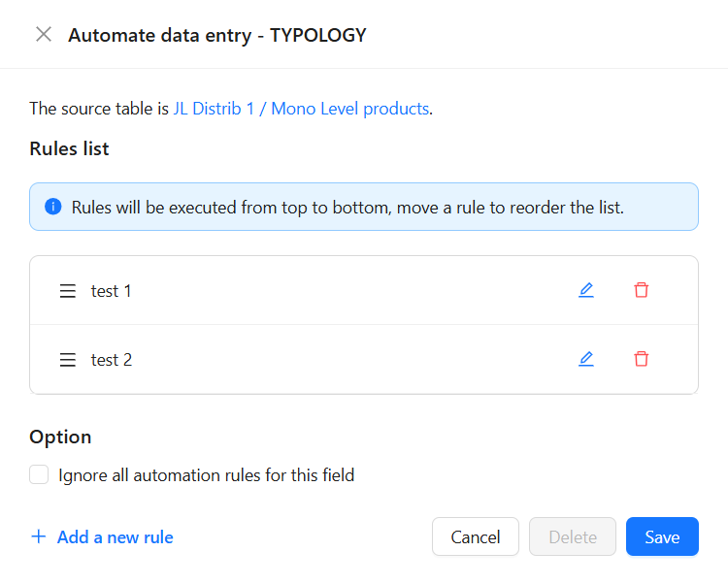
Task: Click the dialog title 'Automate data entry - TYPOLOGY'
Action: click(x=217, y=35)
